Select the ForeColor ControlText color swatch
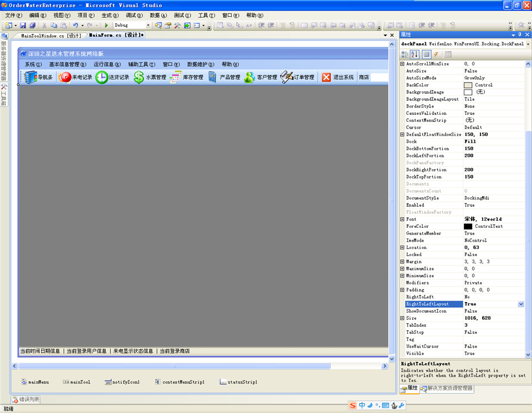532x413 pixels. [x=469, y=226]
